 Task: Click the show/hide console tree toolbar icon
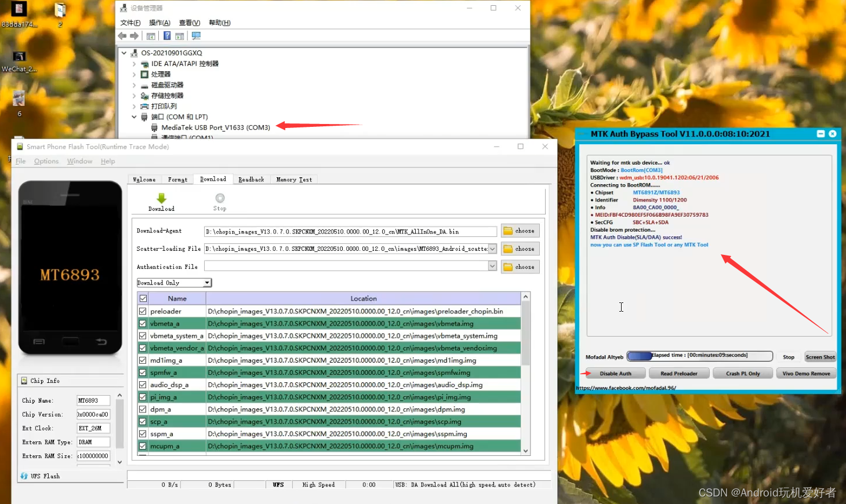[151, 36]
